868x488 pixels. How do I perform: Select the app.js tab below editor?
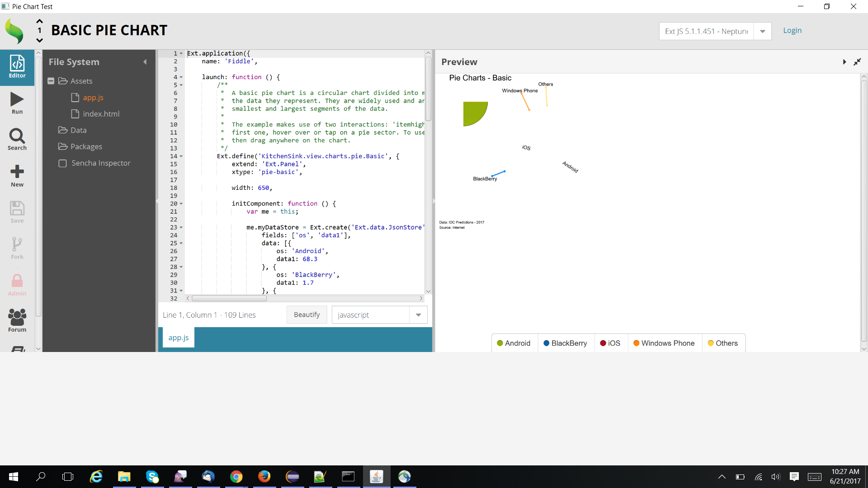pos(179,338)
